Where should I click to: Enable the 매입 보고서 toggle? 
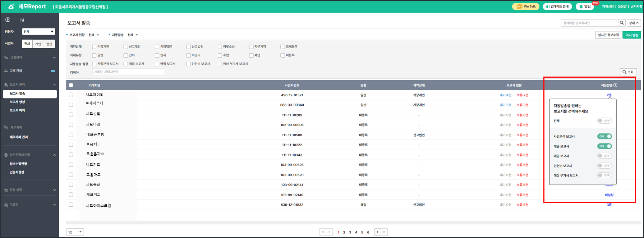(x=604, y=156)
